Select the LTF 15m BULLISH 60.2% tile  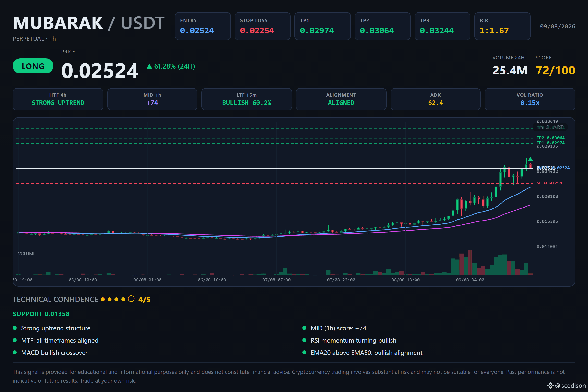click(247, 99)
